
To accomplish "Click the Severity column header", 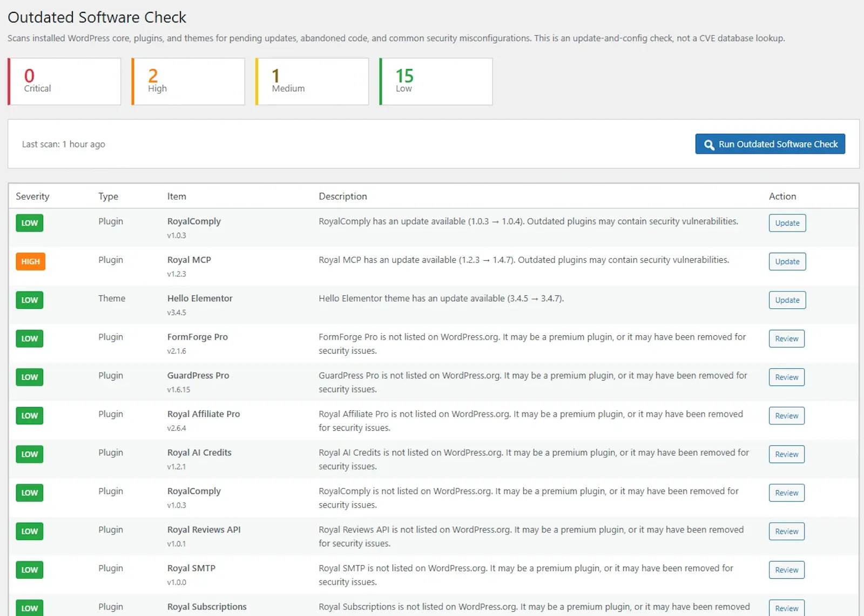I will (32, 197).
